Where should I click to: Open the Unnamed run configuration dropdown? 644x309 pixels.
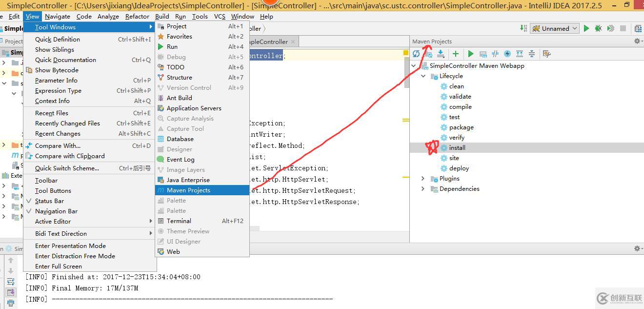[x=555, y=28]
